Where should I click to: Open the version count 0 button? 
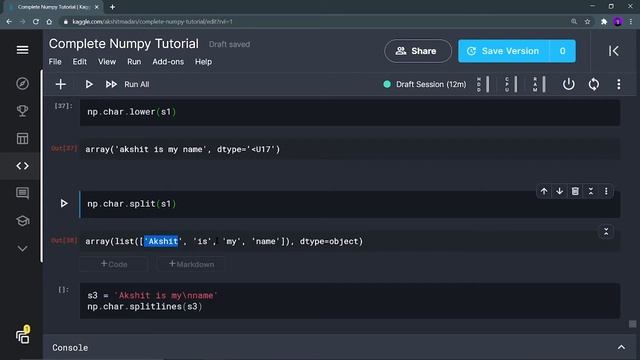(x=562, y=51)
